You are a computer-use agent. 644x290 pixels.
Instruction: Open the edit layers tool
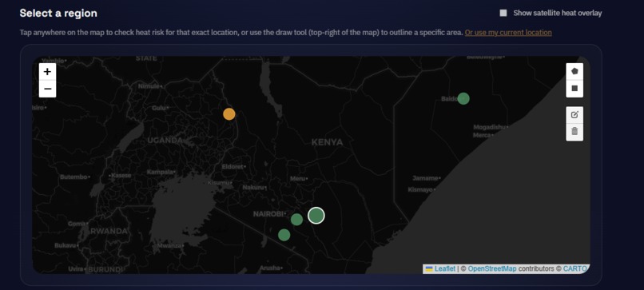pos(574,114)
